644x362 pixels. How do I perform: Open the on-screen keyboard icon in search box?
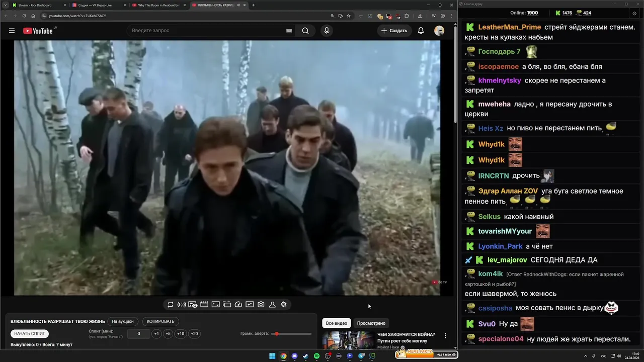pos(289,31)
